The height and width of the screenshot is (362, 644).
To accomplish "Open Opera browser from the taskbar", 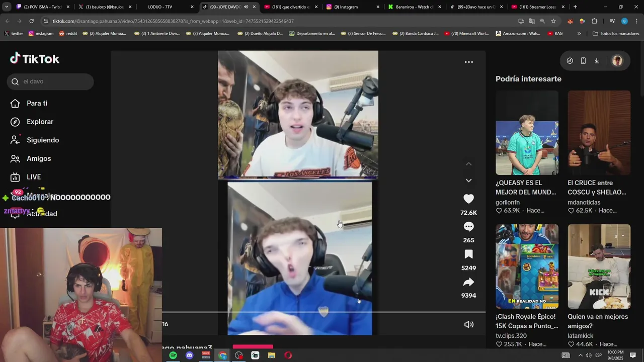I will (x=288, y=355).
